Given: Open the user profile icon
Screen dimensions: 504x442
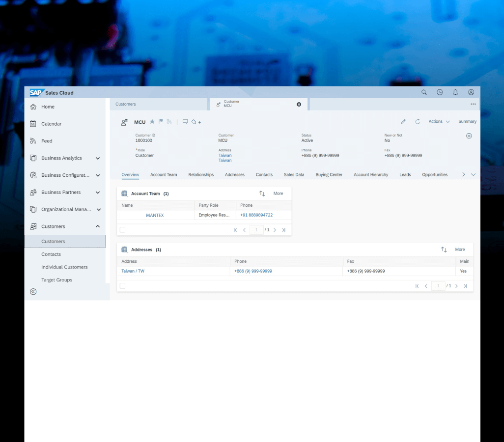Looking at the screenshot, I should [471, 92].
